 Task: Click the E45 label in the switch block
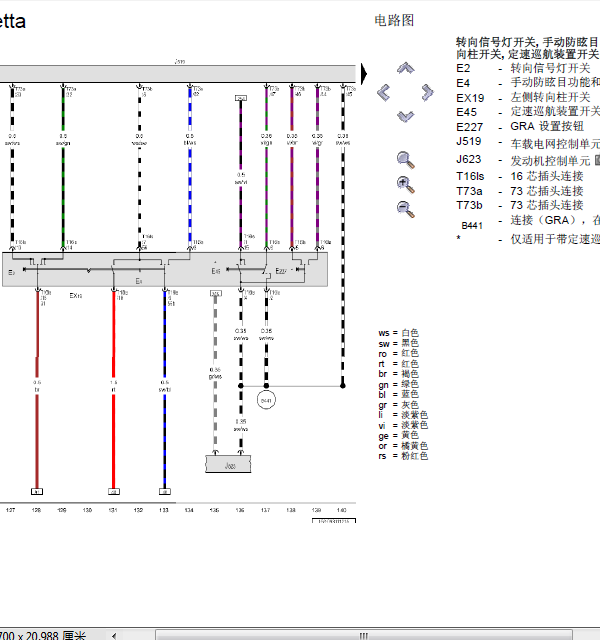[x=216, y=271]
